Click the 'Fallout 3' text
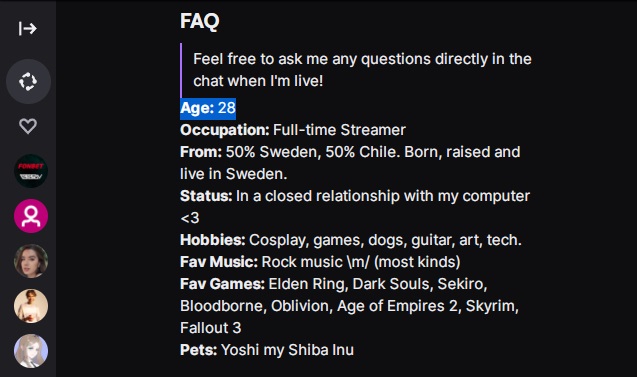637x377 pixels. (x=210, y=328)
